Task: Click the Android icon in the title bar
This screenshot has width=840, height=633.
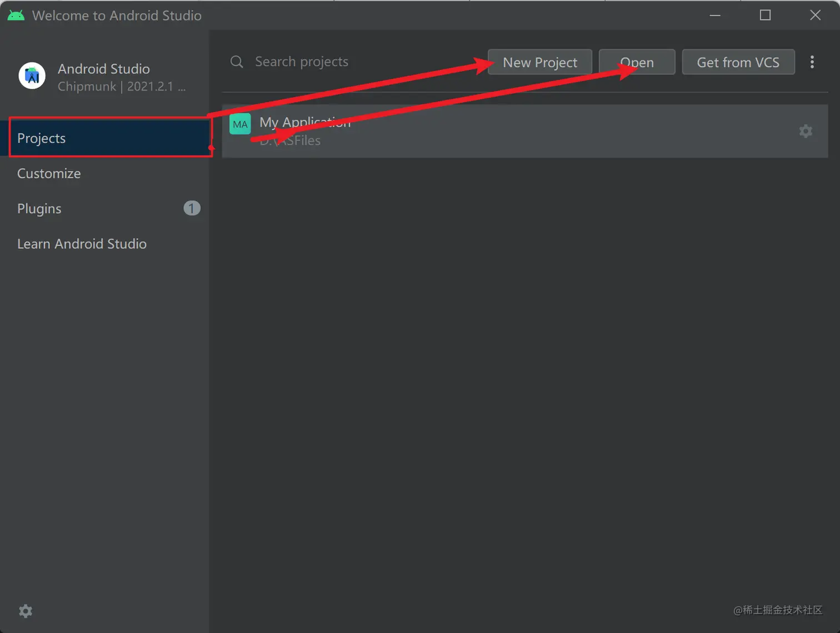Action: (x=16, y=15)
